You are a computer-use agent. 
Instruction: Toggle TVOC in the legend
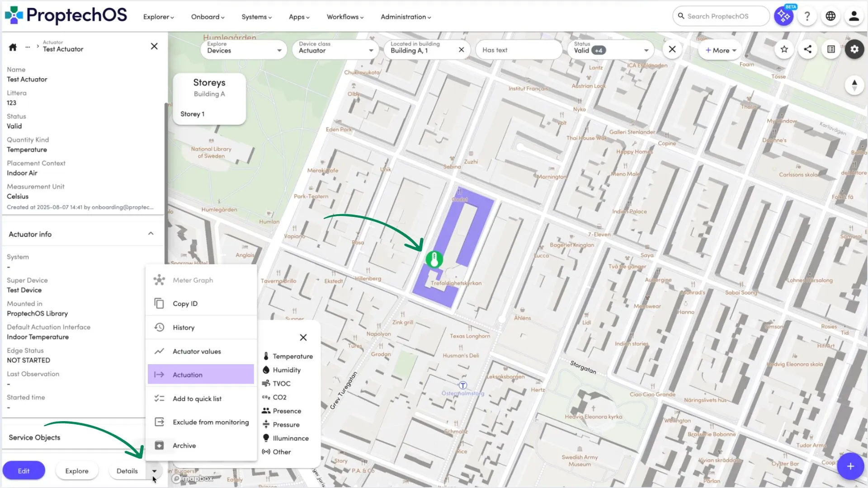[x=276, y=384]
